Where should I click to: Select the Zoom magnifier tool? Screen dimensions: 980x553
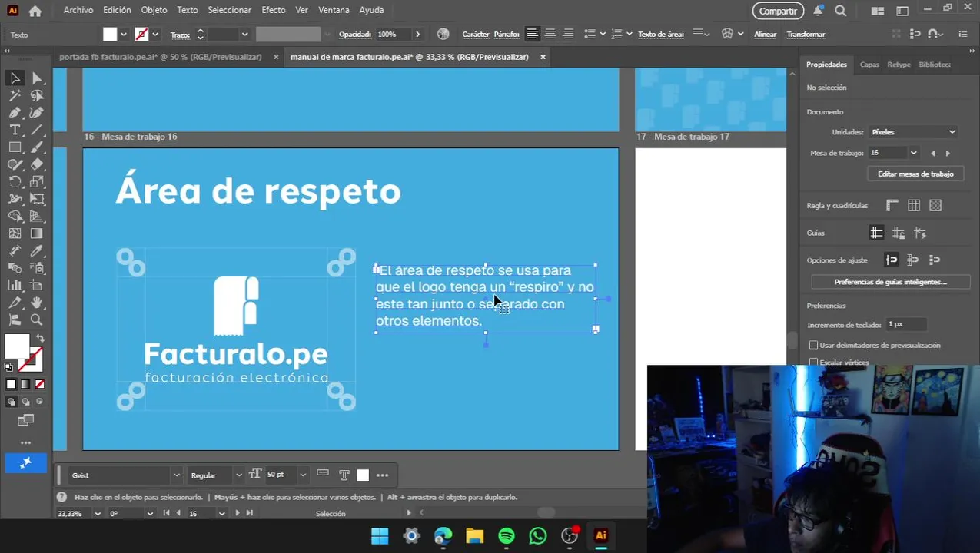pyautogui.click(x=37, y=320)
